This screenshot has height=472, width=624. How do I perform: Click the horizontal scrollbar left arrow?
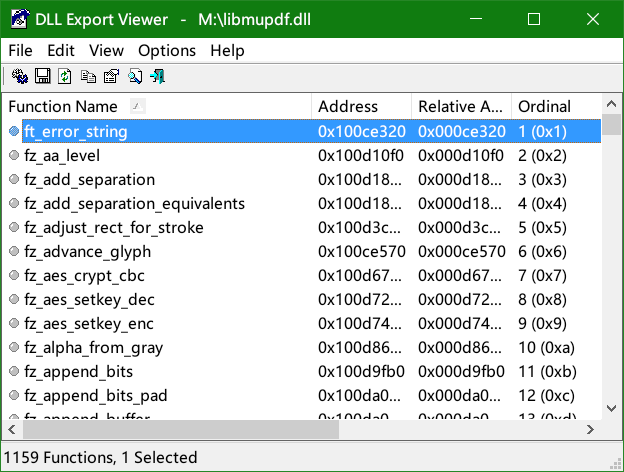point(12,429)
